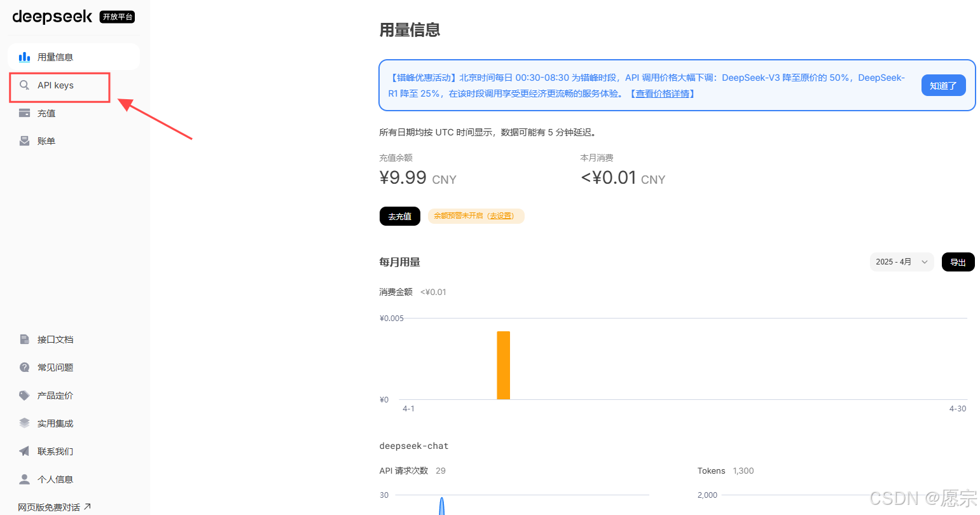Click the 产品定价 tag icon

tap(25, 395)
